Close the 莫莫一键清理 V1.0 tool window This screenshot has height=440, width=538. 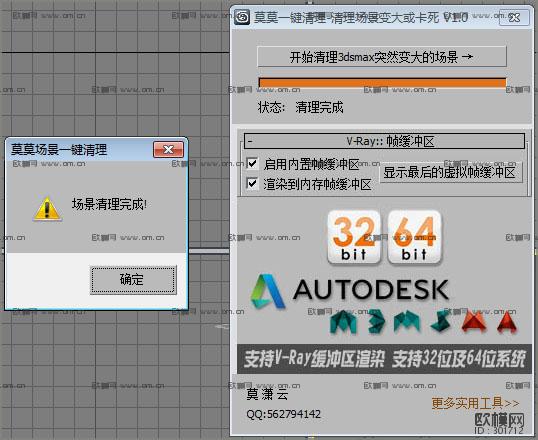tap(514, 17)
